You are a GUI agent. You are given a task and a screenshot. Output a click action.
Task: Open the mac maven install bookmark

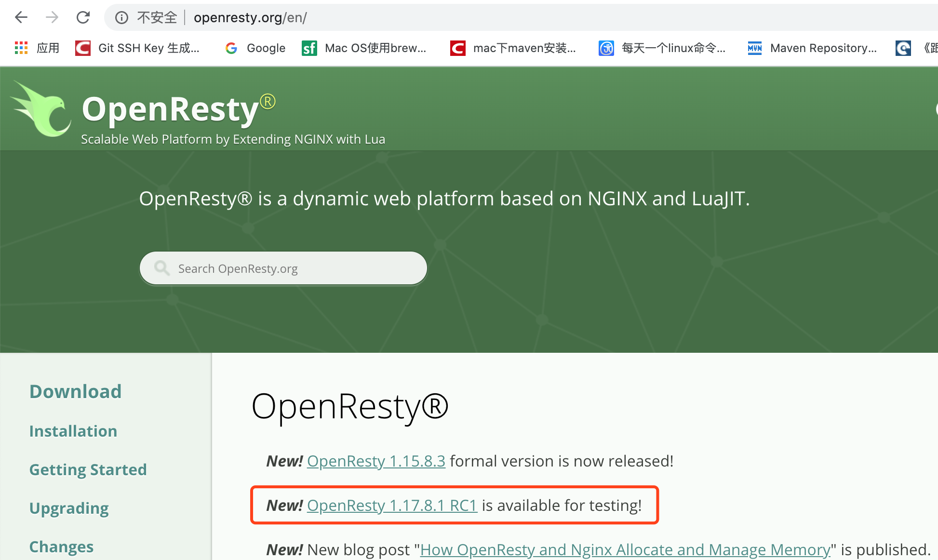513,48
